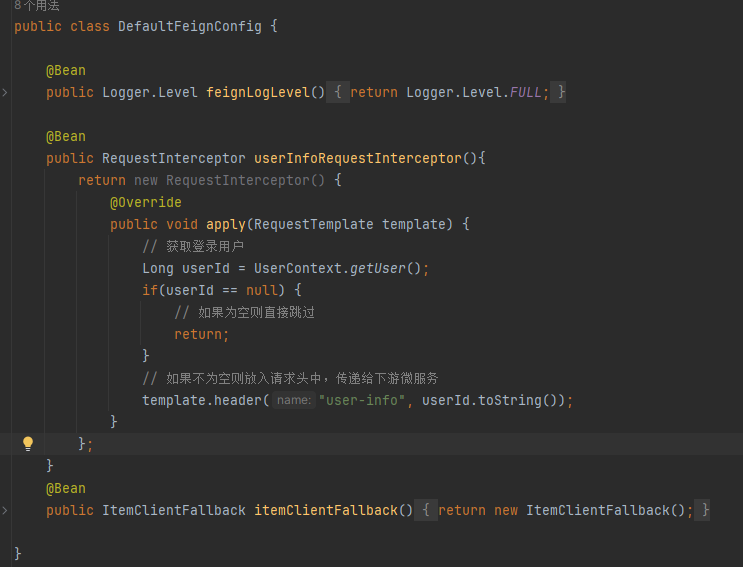Click the userInfoRequestInterceptor method name
743x567 pixels.
tap(358, 158)
